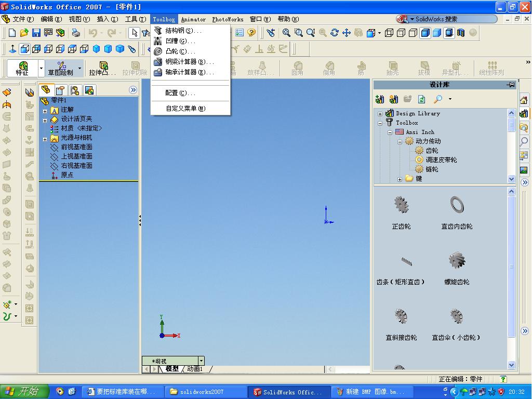Click the Open file folder icon
This screenshot has width=532, height=399.
[x=24, y=33]
